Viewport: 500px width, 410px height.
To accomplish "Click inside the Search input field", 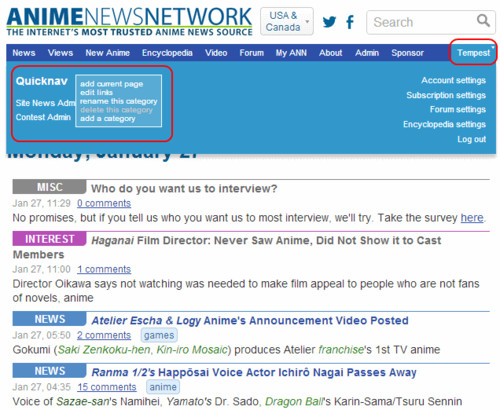I will (423, 22).
